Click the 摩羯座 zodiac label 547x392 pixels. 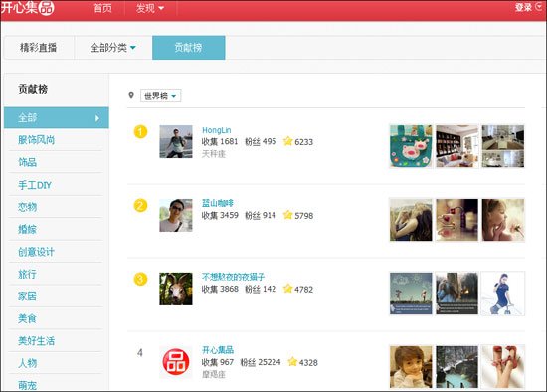coord(214,374)
